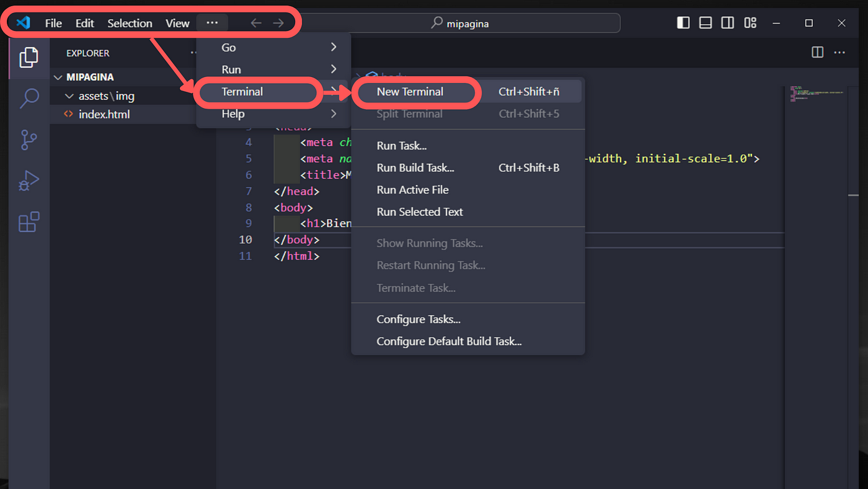Image resolution: width=868 pixels, height=489 pixels.
Task: Open the Explorer icon in the activity bar
Action: (x=29, y=57)
